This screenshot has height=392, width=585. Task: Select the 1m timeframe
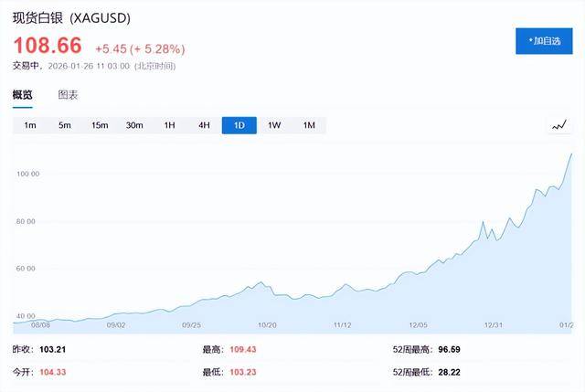click(30, 125)
